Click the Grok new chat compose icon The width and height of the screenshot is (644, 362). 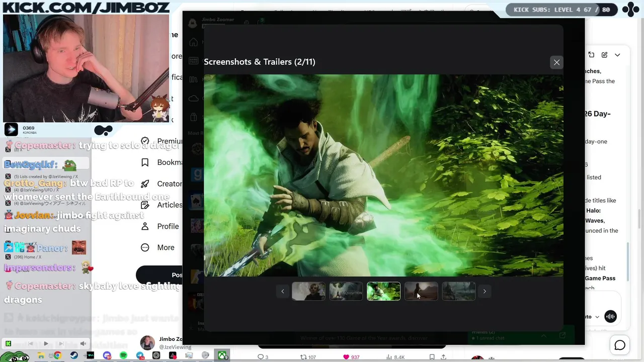pyautogui.click(x=604, y=55)
